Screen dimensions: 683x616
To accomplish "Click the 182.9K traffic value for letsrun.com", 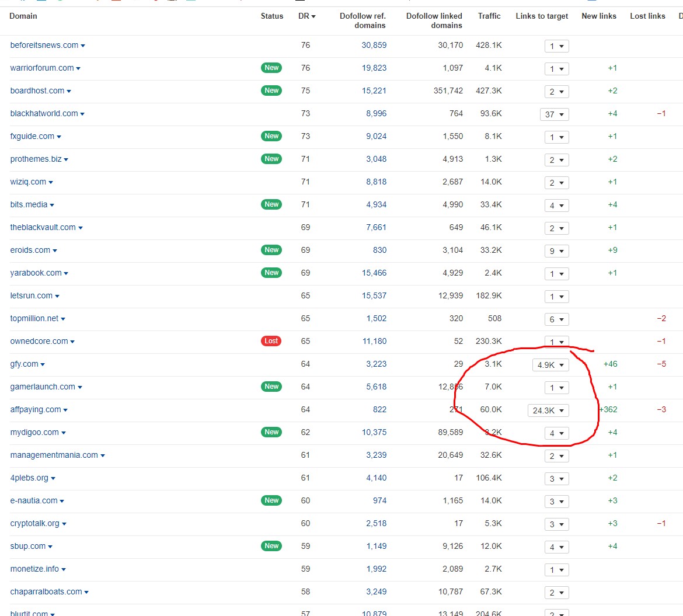I will click(x=489, y=296).
